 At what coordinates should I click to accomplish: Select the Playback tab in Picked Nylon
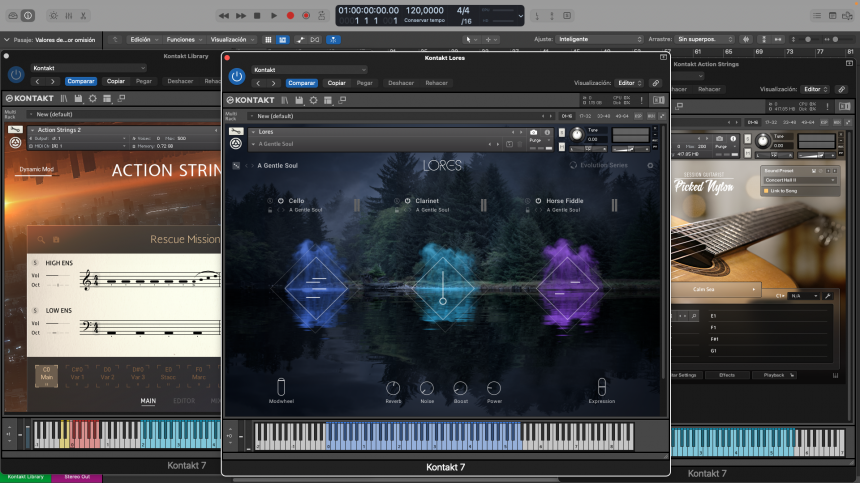(774, 376)
